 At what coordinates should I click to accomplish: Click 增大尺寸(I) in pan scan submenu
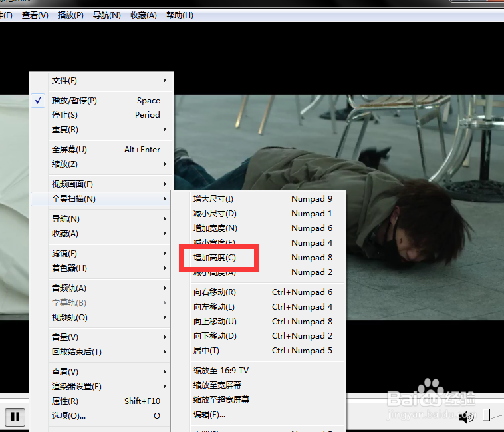click(259, 199)
